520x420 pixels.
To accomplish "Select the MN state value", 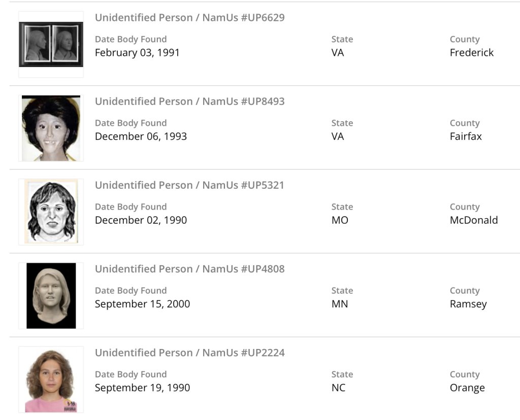I will [339, 304].
